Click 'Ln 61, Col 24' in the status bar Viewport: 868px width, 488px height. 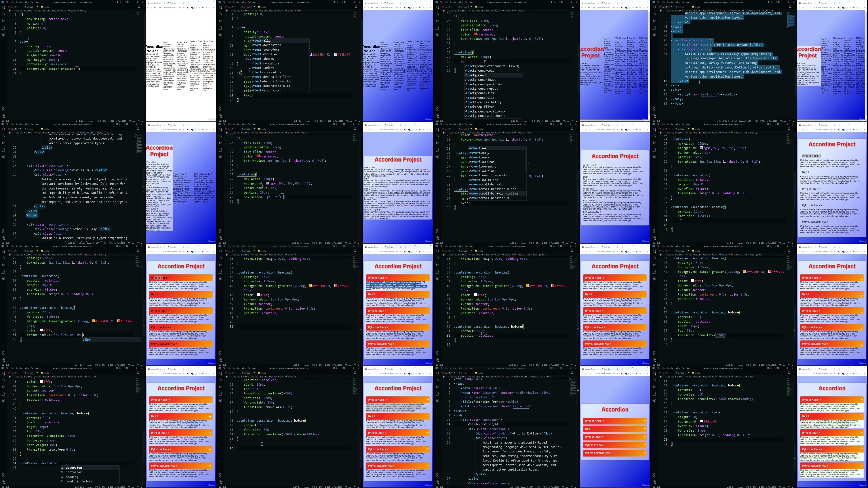[x=80, y=487]
